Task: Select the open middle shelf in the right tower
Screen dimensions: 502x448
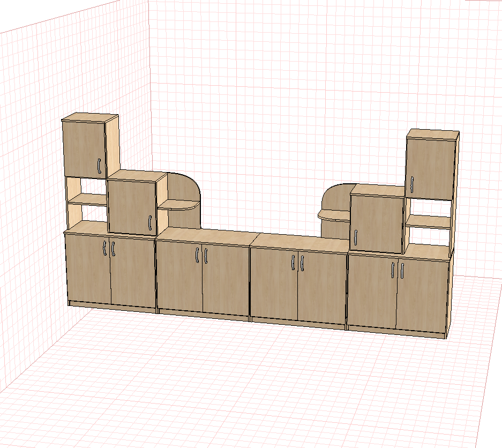Action: tap(429, 222)
